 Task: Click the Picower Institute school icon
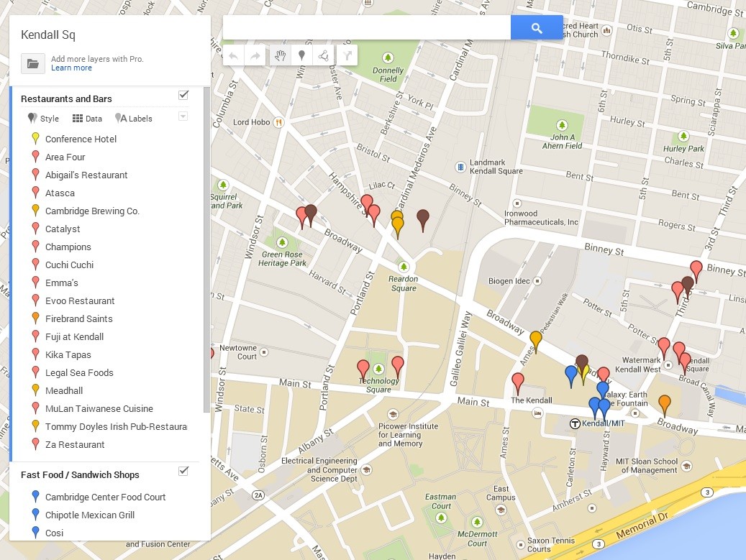click(393, 414)
